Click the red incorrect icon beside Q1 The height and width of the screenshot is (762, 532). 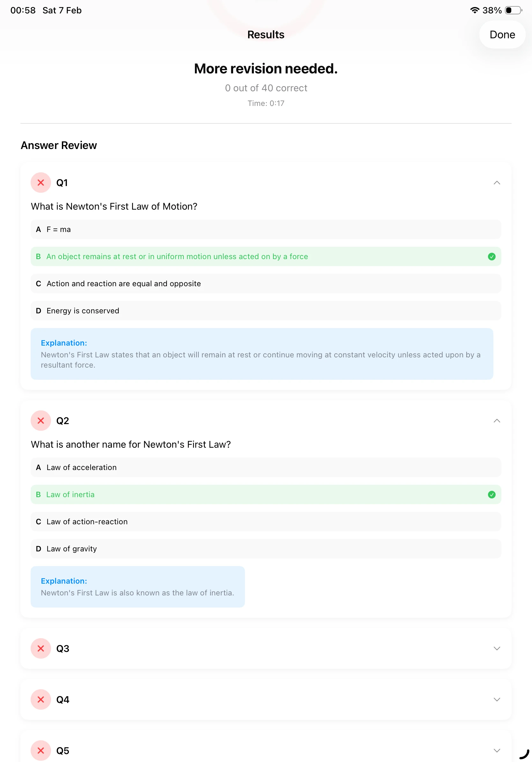click(41, 183)
